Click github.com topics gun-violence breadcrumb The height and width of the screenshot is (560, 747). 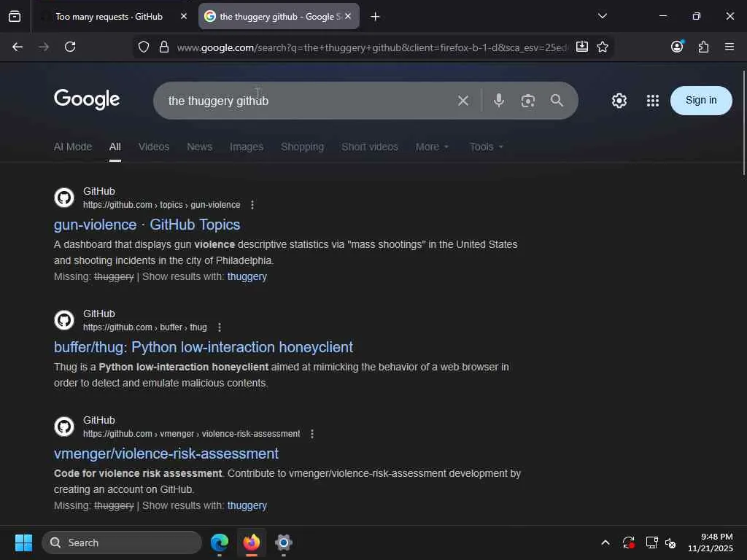coord(161,205)
